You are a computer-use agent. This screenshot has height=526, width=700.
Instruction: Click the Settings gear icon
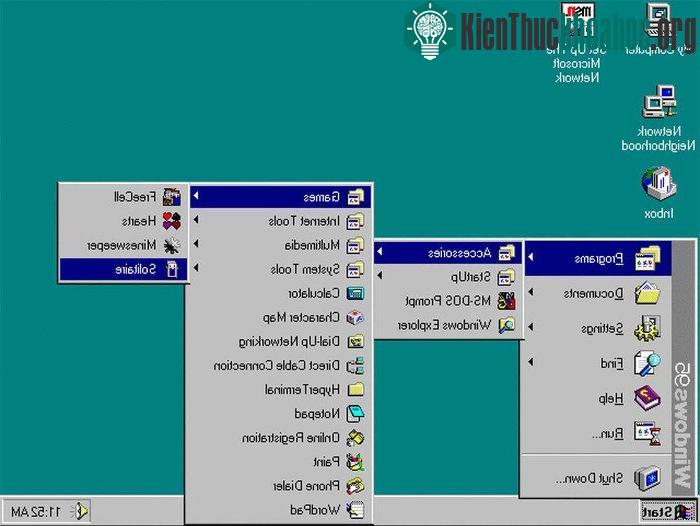tap(647, 328)
